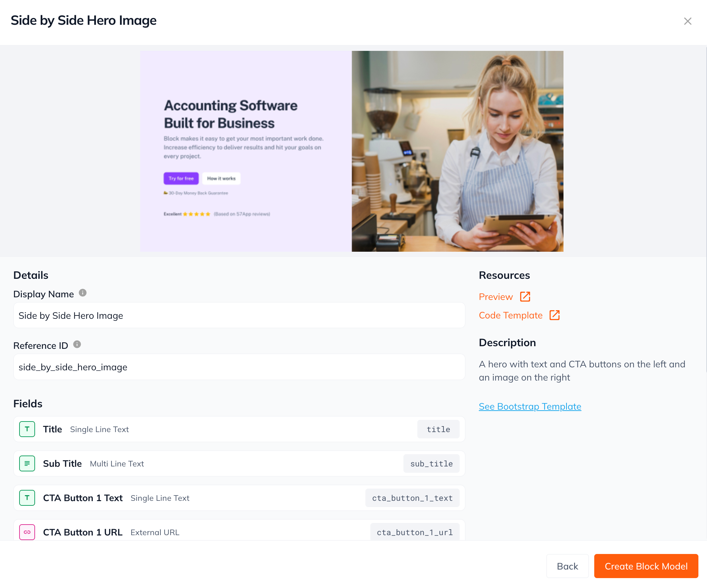The image size is (707, 588).
Task: Open the See Bootstrap Template link
Action: tap(529, 406)
